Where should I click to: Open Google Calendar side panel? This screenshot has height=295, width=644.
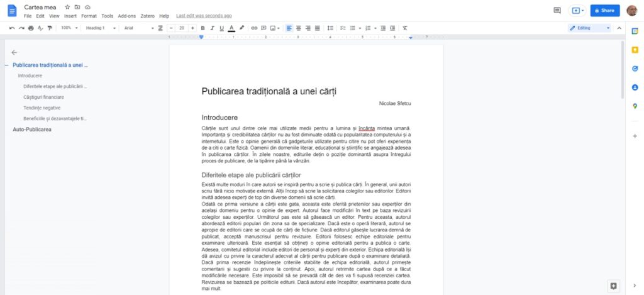(635, 31)
